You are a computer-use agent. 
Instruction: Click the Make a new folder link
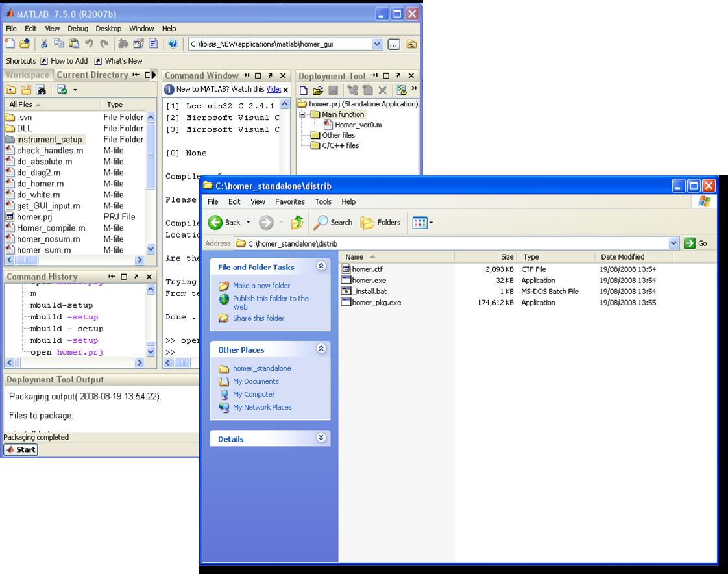click(261, 286)
